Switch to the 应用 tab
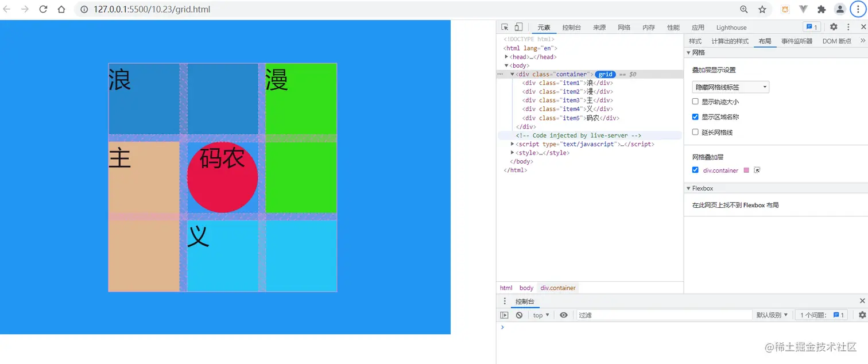 698,28
